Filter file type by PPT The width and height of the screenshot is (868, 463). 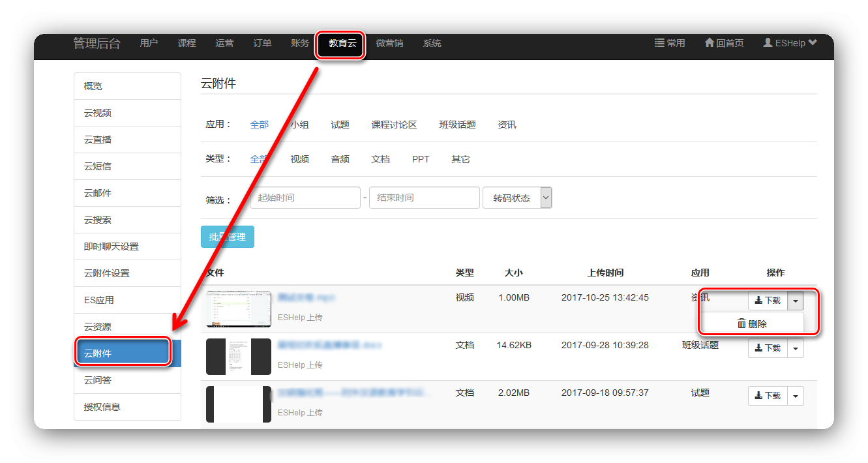pyautogui.click(x=421, y=159)
